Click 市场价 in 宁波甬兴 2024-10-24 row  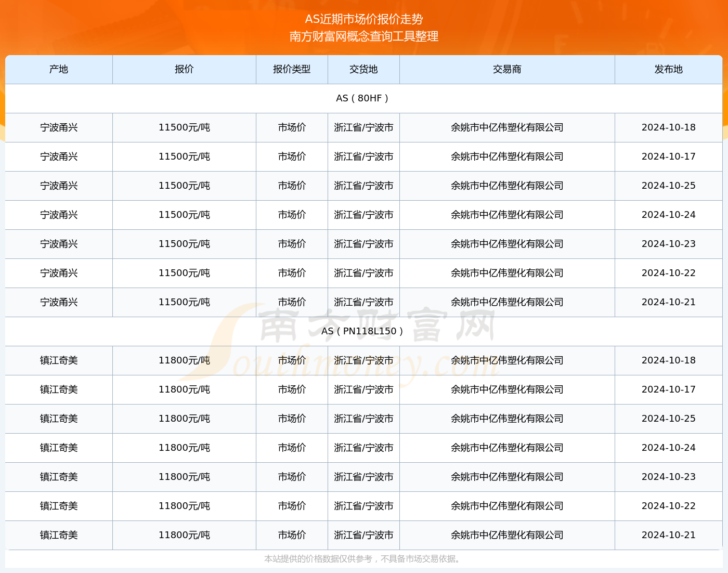point(292,215)
